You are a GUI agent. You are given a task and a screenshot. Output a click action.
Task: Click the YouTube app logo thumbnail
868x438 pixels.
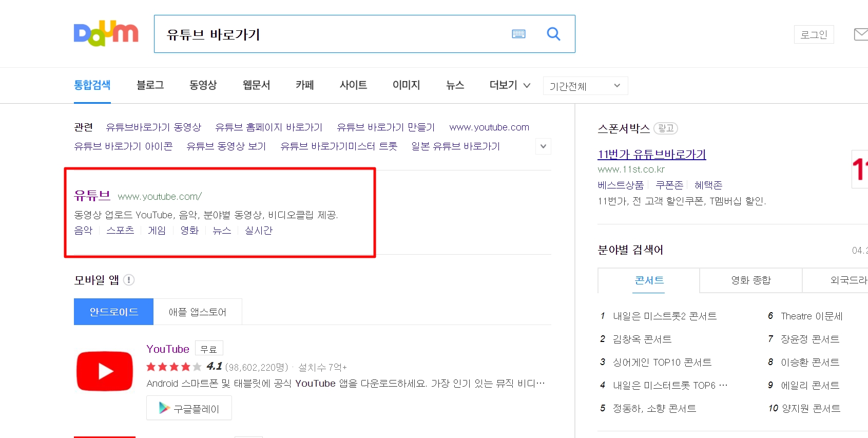(105, 371)
